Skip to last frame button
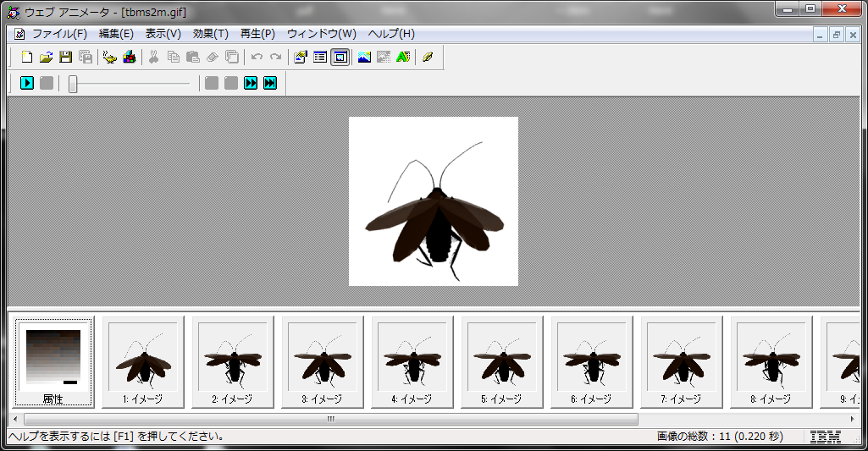The width and height of the screenshot is (868, 451). click(270, 83)
